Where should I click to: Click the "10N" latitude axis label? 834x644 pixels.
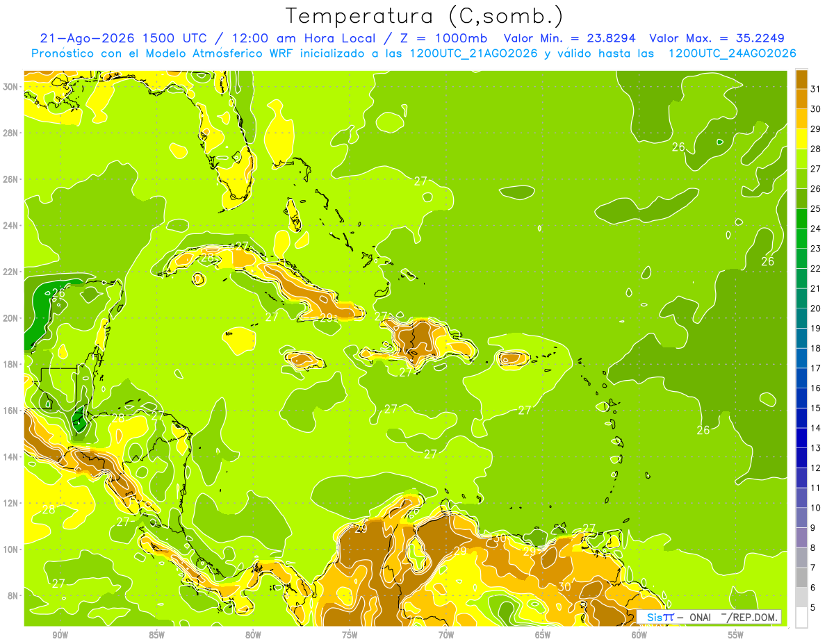(x=11, y=550)
